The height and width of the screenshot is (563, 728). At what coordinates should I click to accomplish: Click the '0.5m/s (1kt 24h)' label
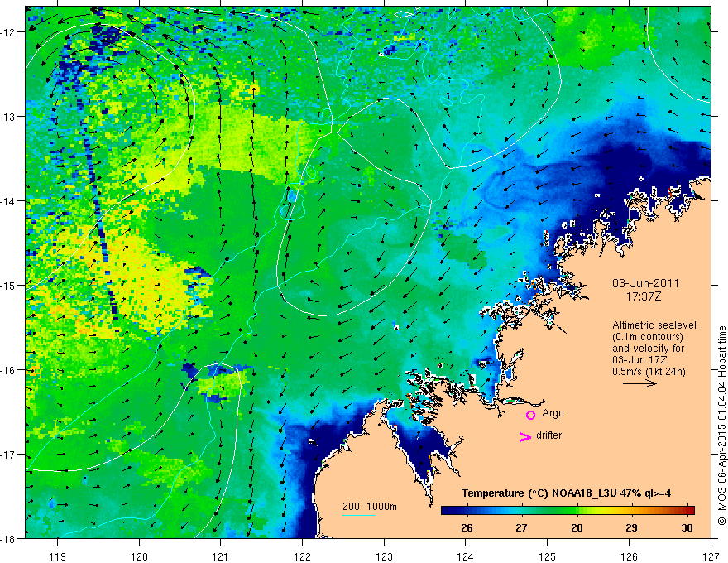click(649, 372)
